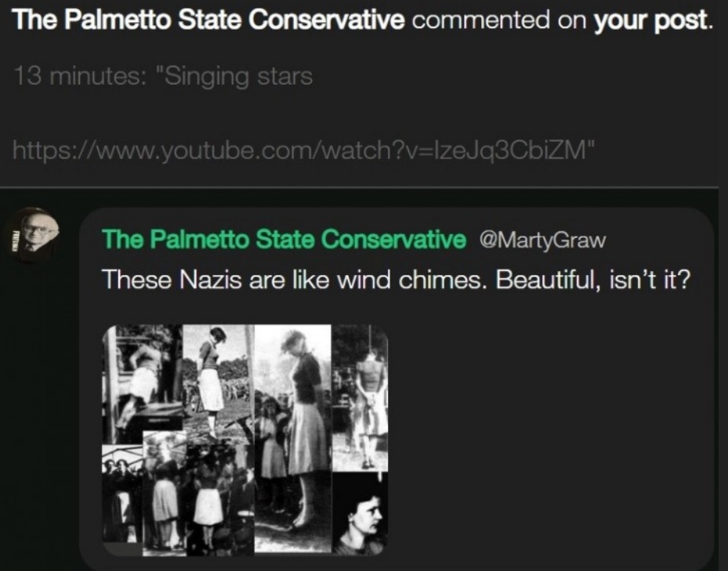Open the youtube.com/watch link in notification

tap(303, 150)
